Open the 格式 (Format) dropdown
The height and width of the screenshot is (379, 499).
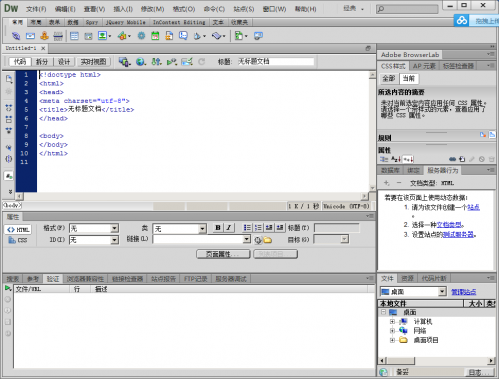pos(114,228)
